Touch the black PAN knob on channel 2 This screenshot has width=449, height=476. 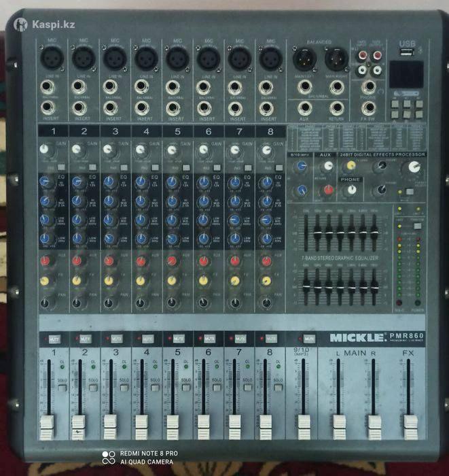76,303
